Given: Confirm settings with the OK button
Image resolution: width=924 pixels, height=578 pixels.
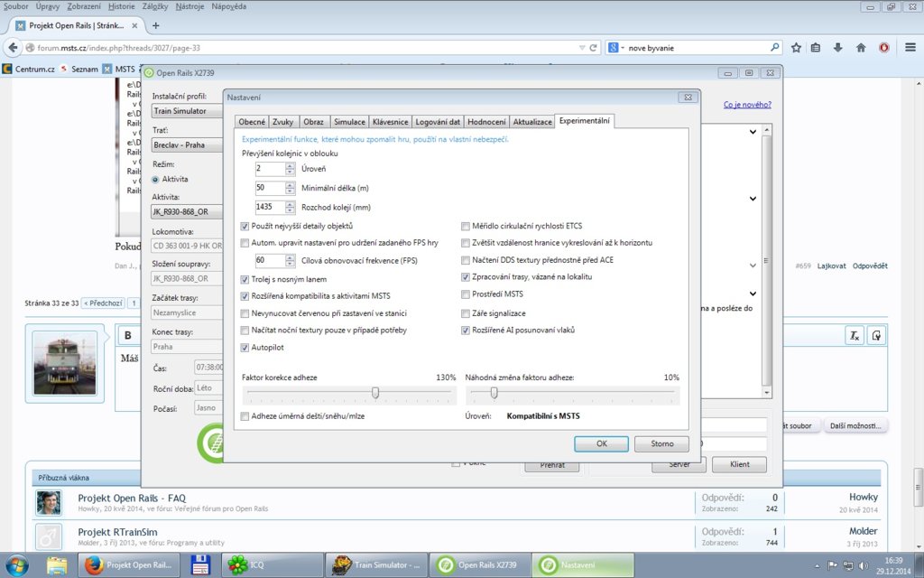Looking at the screenshot, I should pos(601,443).
